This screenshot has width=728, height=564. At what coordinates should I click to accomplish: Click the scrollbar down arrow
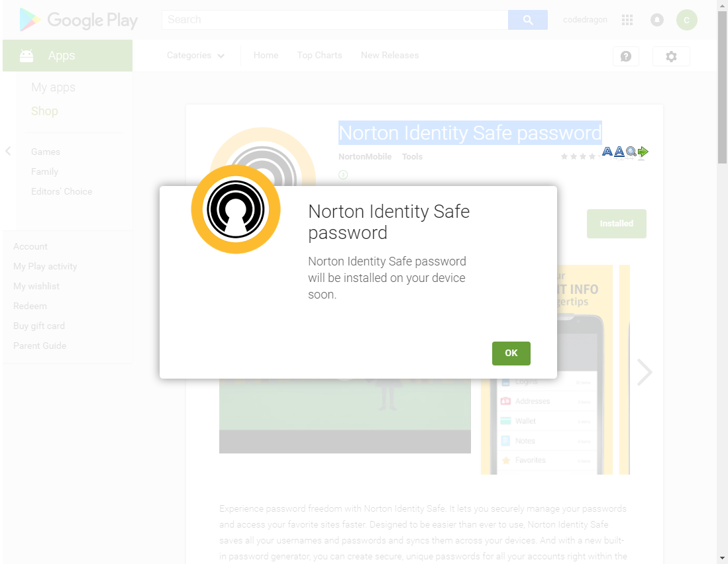pyautogui.click(x=722, y=558)
